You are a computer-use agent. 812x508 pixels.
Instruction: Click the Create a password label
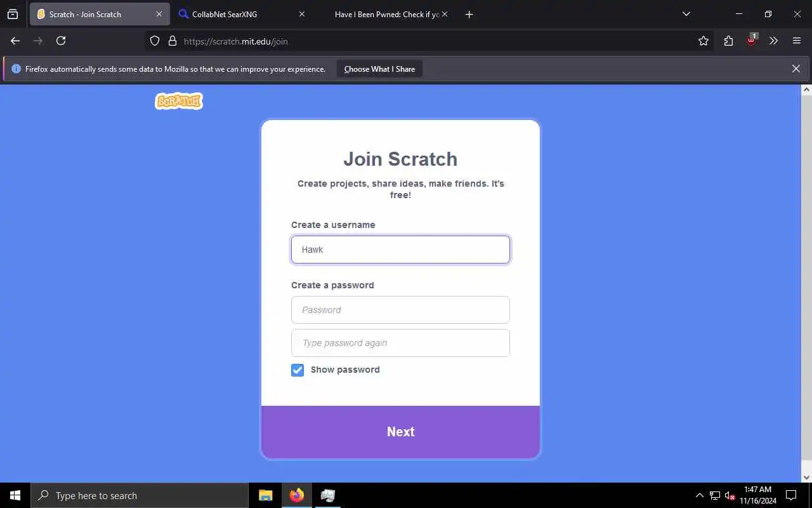click(332, 285)
